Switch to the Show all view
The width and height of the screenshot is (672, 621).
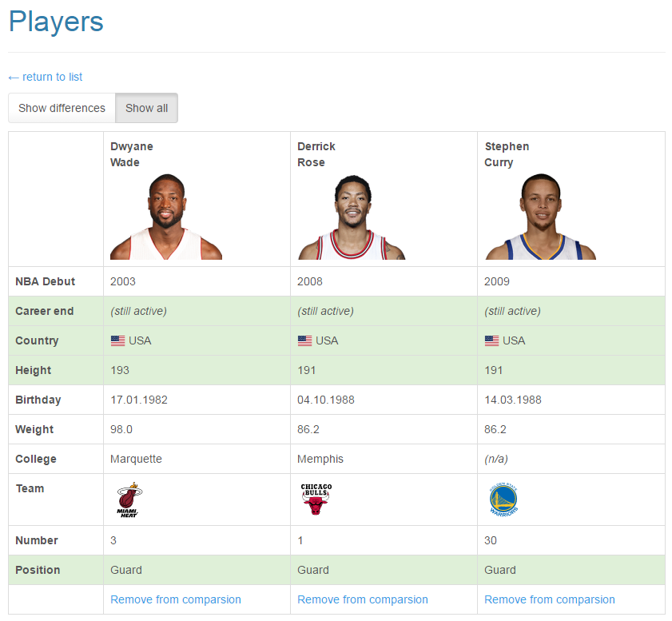(146, 108)
